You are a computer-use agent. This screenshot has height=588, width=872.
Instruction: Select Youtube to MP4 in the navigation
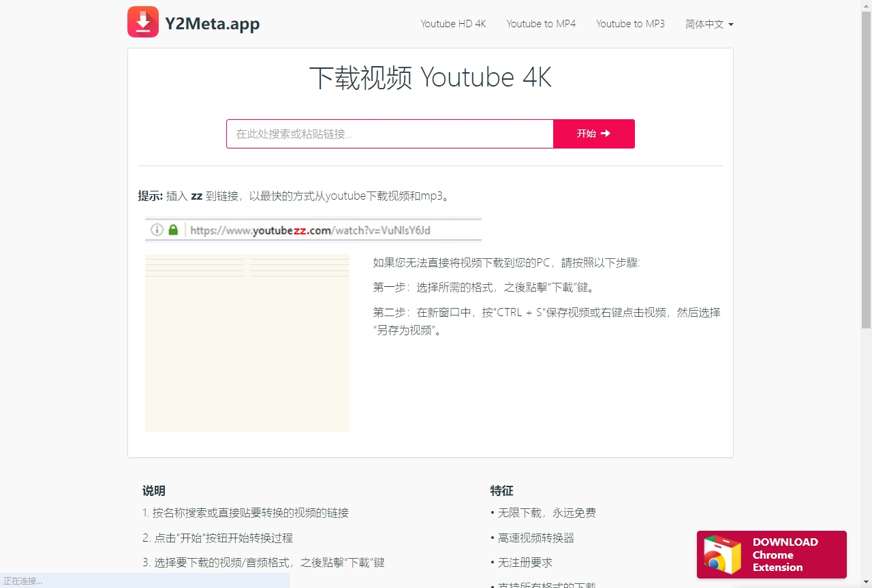pyautogui.click(x=542, y=23)
